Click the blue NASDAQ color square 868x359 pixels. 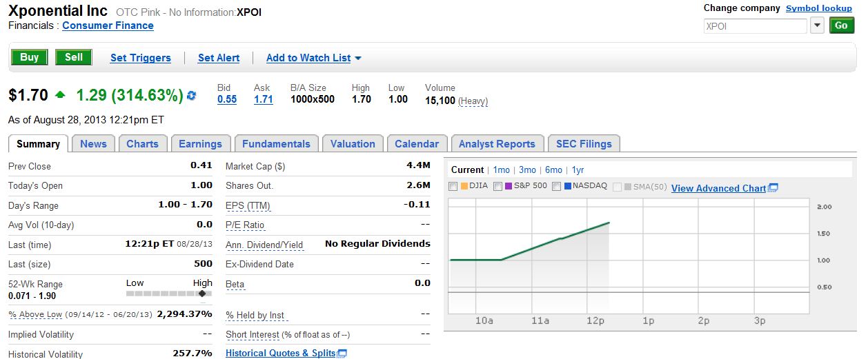[x=568, y=186]
